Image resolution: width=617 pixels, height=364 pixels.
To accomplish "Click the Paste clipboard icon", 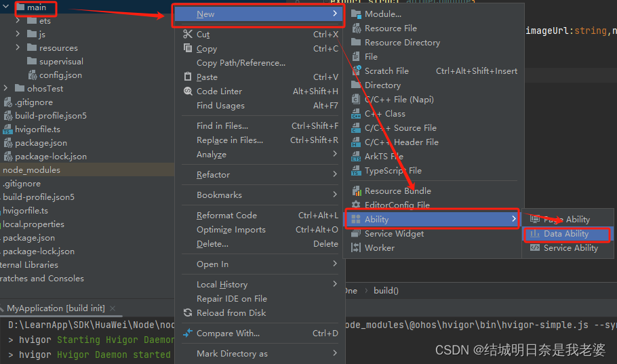I will pyautogui.click(x=188, y=77).
